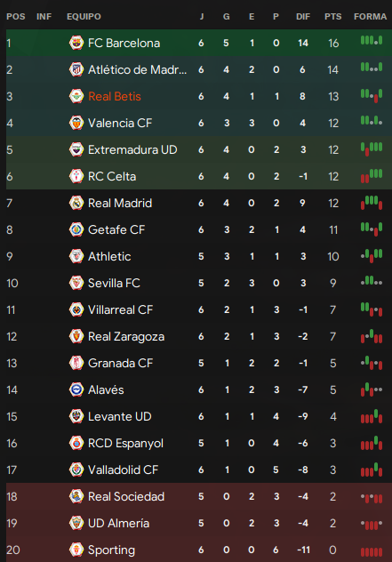Click the Atlético de Madrid badge icon
The image size is (392, 562).
click(76, 69)
